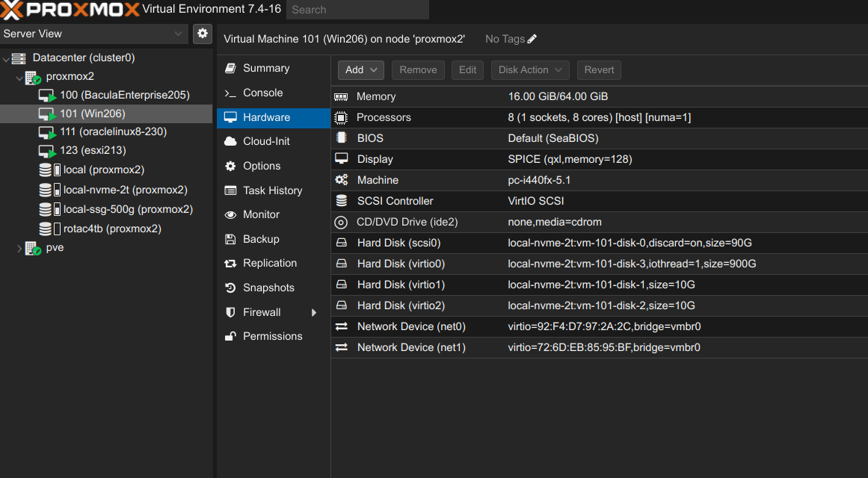Click the SCSI Controller database icon

341,201
